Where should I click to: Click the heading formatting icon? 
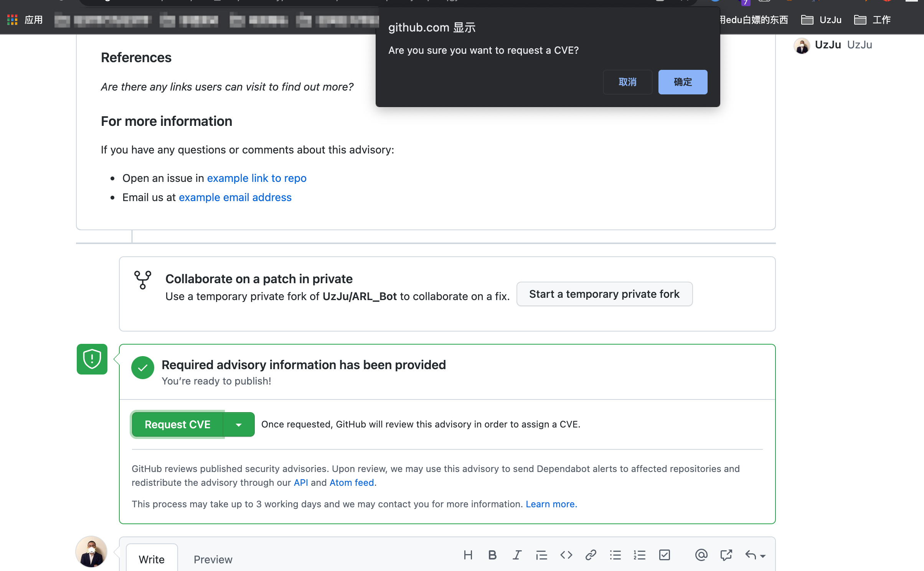point(468,555)
